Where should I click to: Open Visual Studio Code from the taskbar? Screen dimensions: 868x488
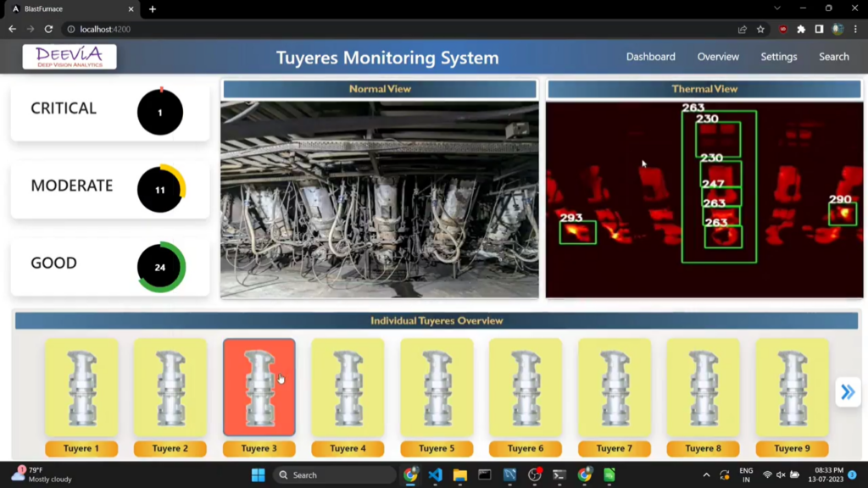point(435,475)
